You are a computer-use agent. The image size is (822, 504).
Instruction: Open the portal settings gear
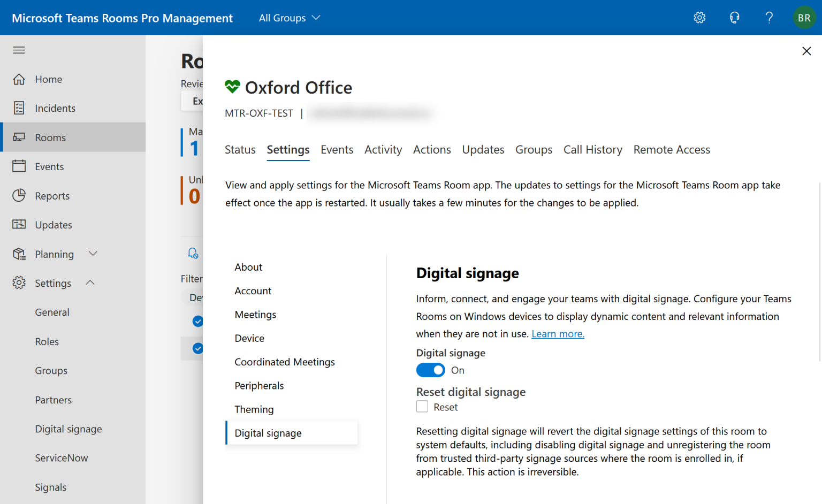[699, 17]
